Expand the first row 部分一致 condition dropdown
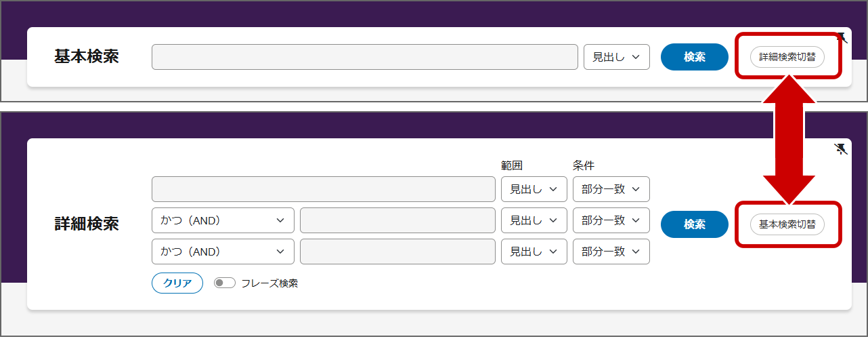Viewport: 868px width, 341px height. point(611,189)
